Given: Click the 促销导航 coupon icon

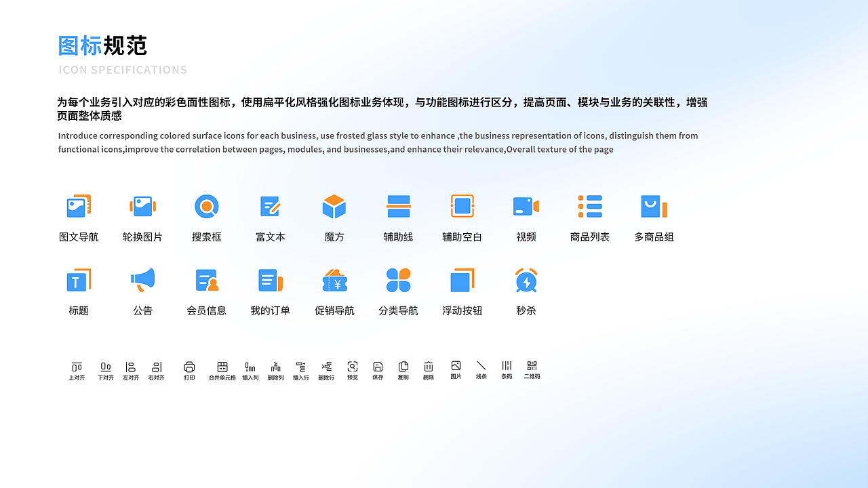Looking at the screenshot, I should 334,280.
